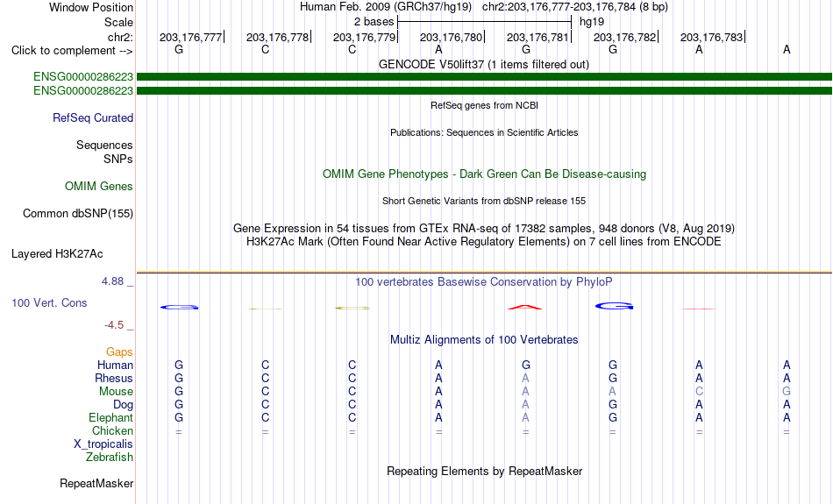The height and width of the screenshot is (504, 833).
Task: Click the red A conservation logo
Action: (x=525, y=307)
